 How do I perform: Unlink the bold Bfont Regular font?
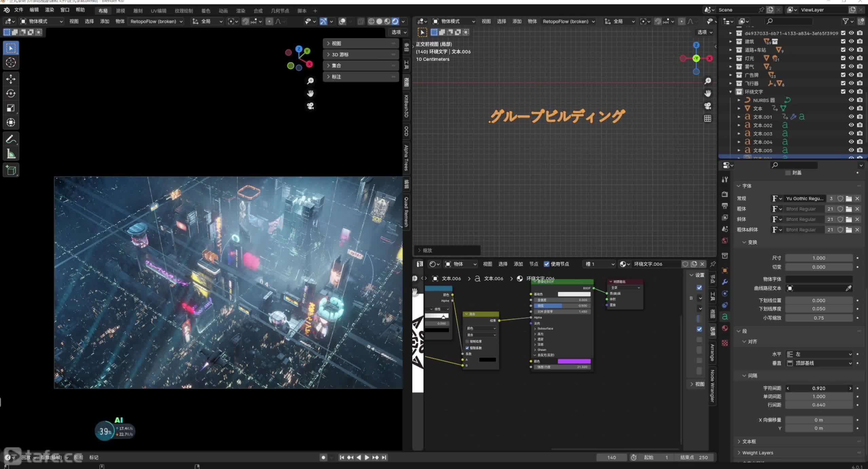tap(857, 209)
